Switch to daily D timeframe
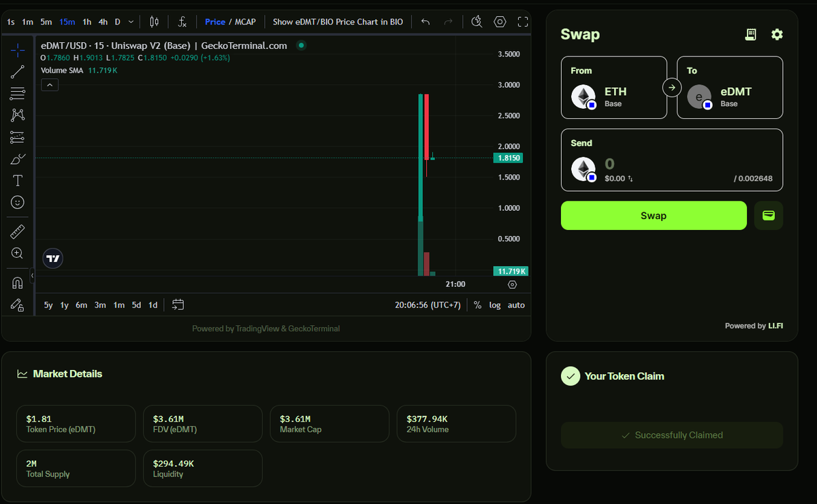This screenshot has height=504, width=817. (x=118, y=22)
